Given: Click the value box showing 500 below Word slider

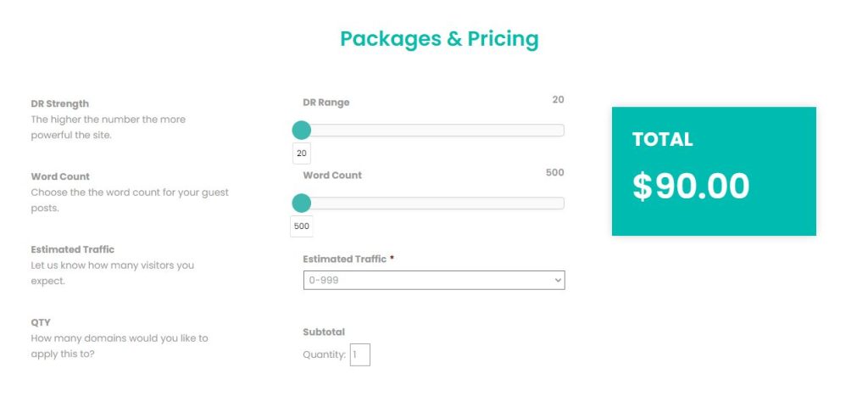Looking at the screenshot, I should pyautogui.click(x=302, y=226).
